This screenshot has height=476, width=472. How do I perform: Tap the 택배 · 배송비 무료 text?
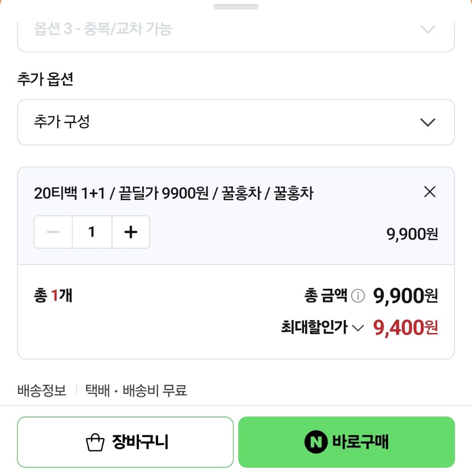coord(136,390)
